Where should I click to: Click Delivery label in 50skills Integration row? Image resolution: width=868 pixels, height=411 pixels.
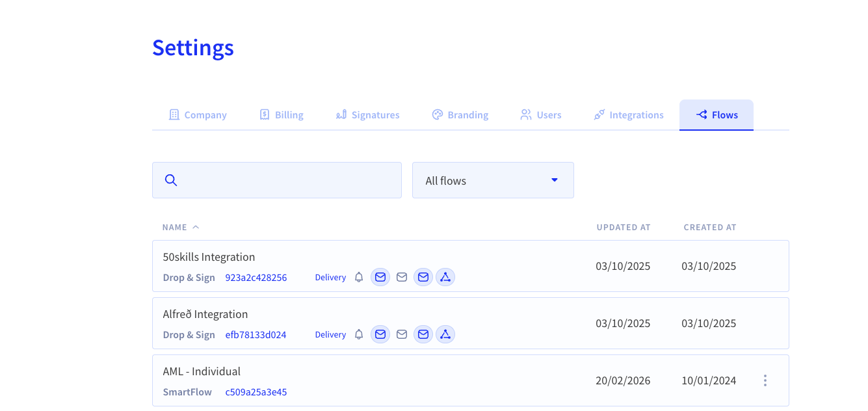coord(330,278)
